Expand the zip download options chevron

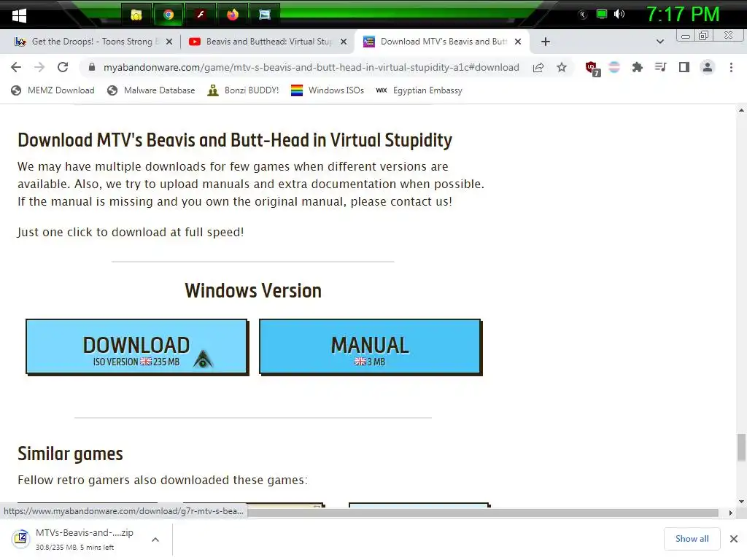[x=155, y=540]
